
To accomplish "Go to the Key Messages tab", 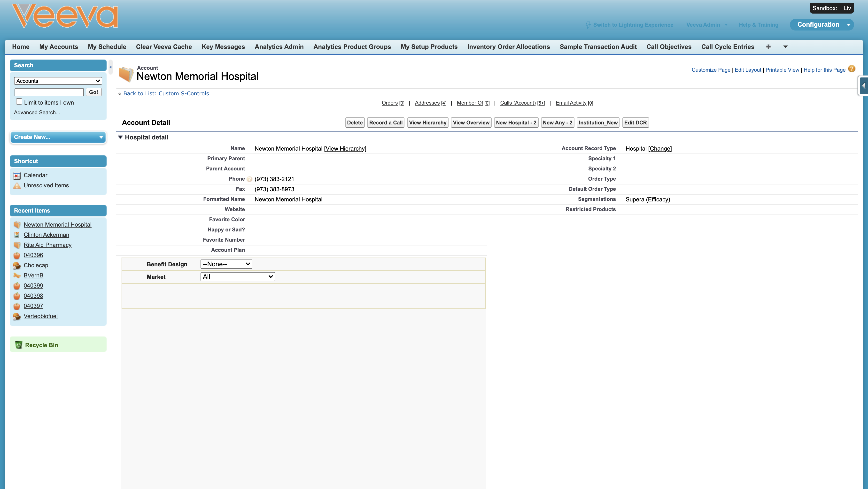I will click(223, 47).
